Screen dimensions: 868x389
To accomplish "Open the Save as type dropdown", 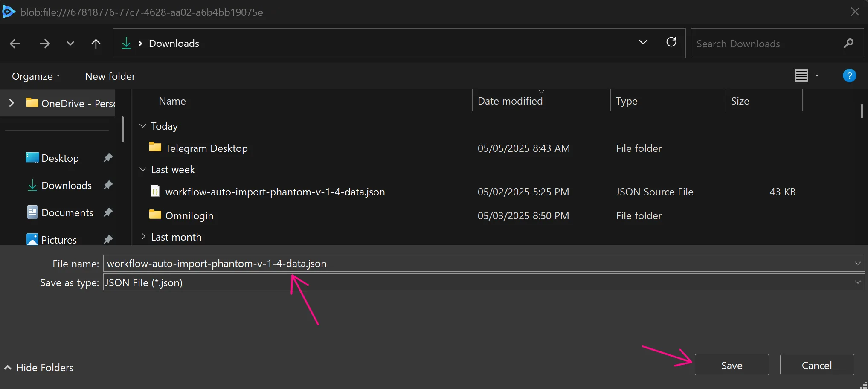I will [858, 282].
